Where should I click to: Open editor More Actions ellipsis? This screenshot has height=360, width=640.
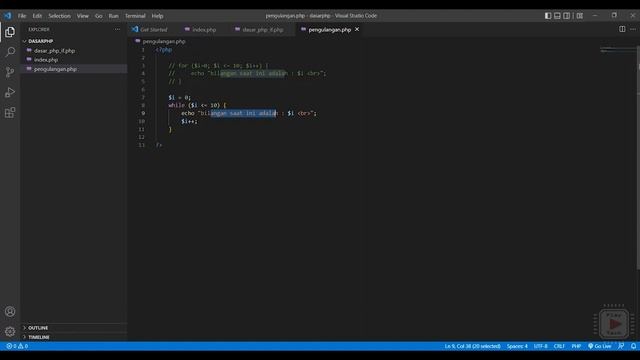633,29
